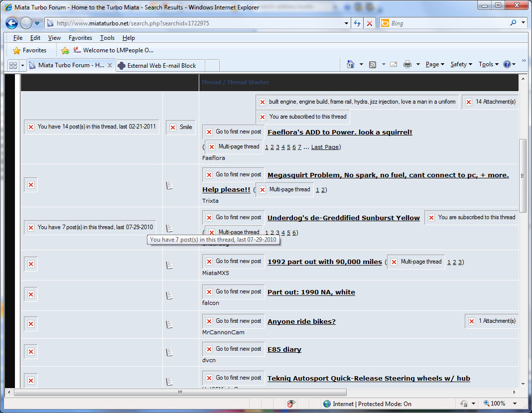Open the 100% zoom level dropdown
Image resolution: width=532 pixels, height=413 pixels.
(515, 404)
